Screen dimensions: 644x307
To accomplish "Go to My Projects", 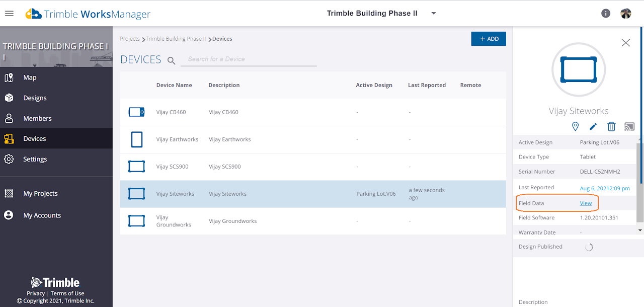I will [40, 193].
